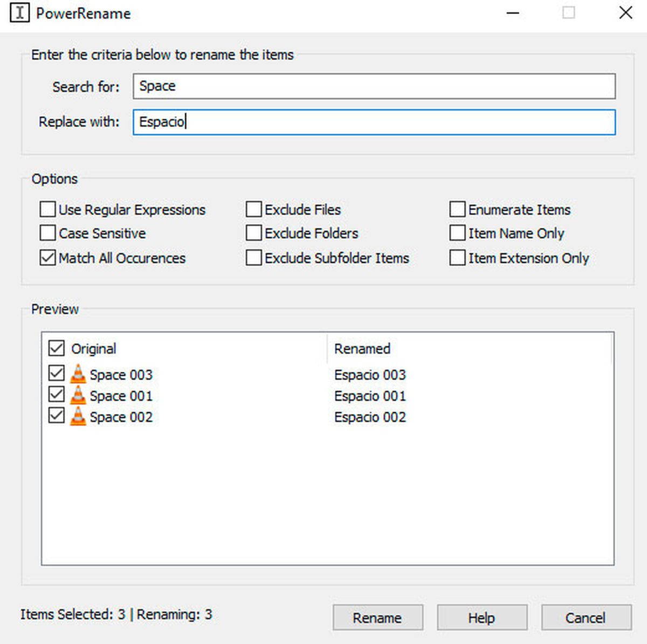Image resolution: width=647 pixels, height=644 pixels.
Task: Enable Use Regular Expressions
Action: 47,209
